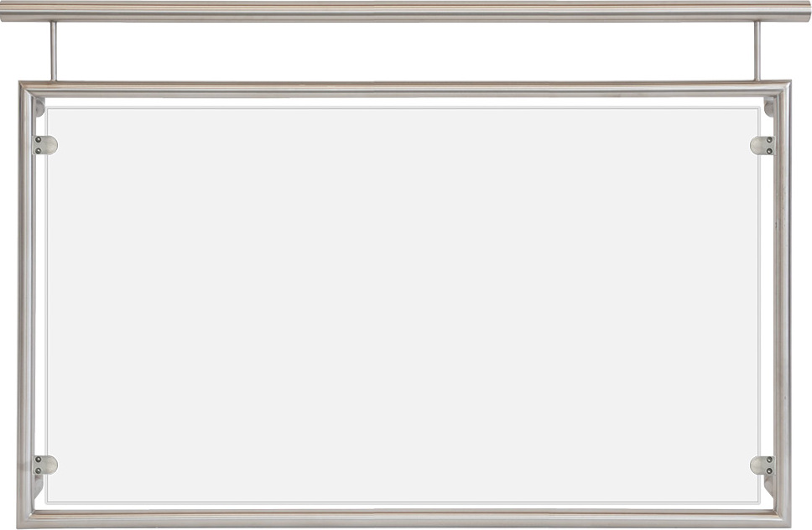Viewport: 812px width, 530px height.
Task: Select the frame's left vertical post
Action: coord(26,304)
